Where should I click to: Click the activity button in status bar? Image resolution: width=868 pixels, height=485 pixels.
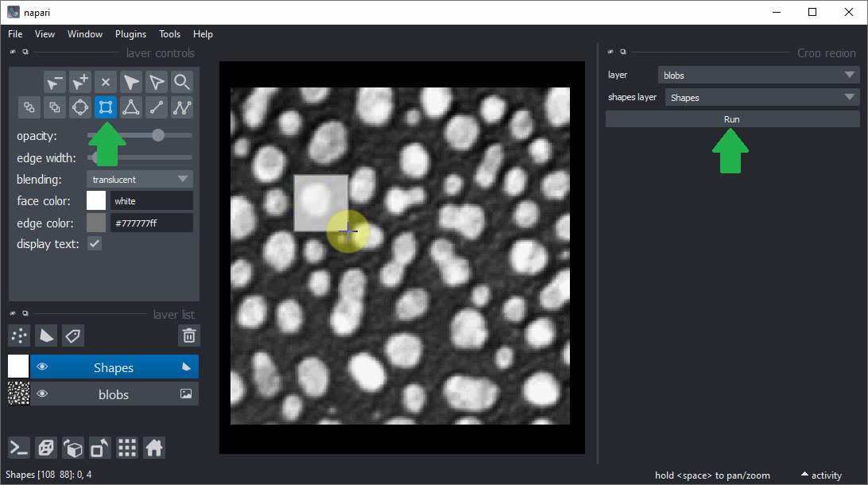(x=821, y=475)
